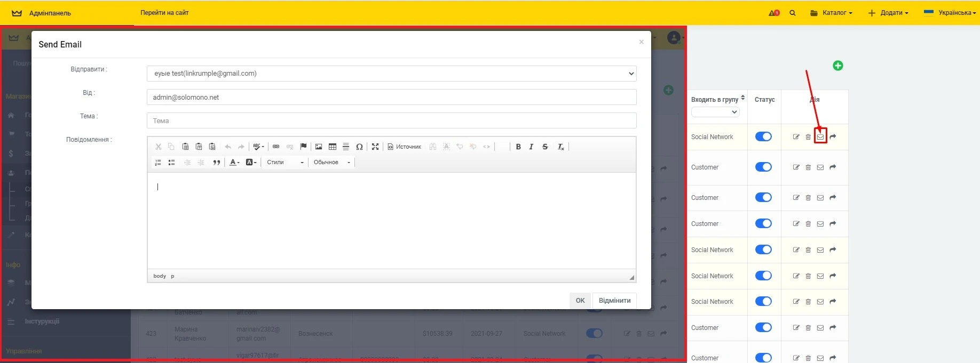Click the Bold formatting icon
This screenshot has width=980, height=363.
(518, 147)
